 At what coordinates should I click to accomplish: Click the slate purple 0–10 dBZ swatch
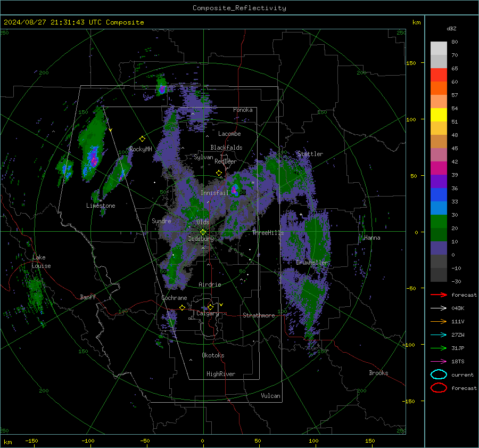tap(439, 248)
